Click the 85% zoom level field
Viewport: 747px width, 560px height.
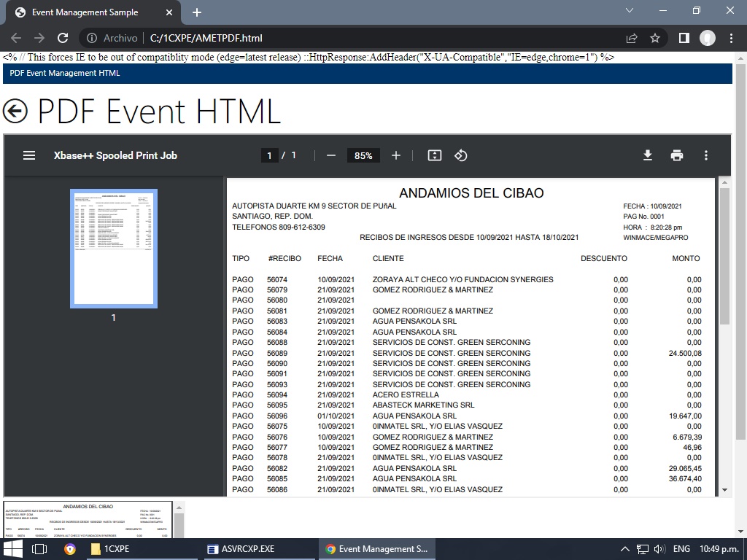pyautogui.click(x=363, y=155)
